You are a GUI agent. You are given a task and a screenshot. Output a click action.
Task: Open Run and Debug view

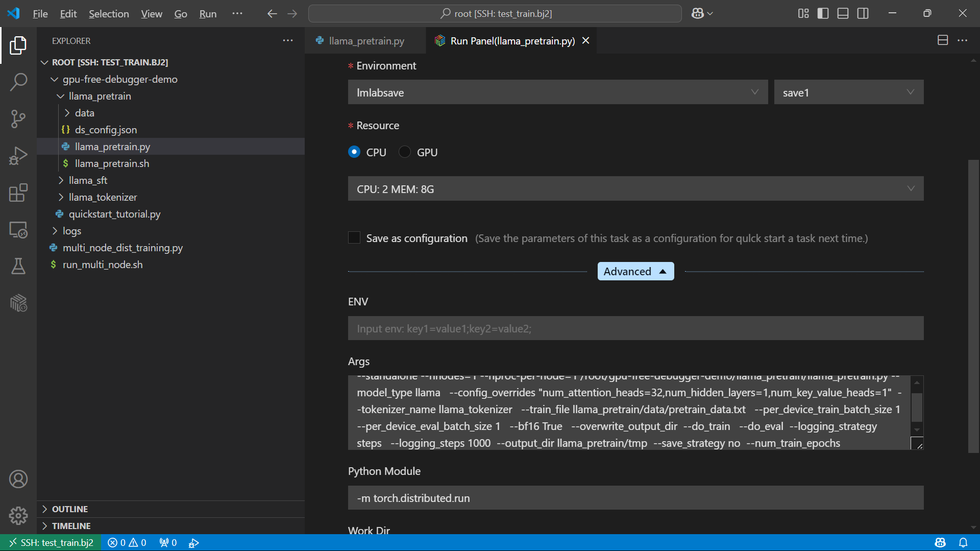coord(18,156)
